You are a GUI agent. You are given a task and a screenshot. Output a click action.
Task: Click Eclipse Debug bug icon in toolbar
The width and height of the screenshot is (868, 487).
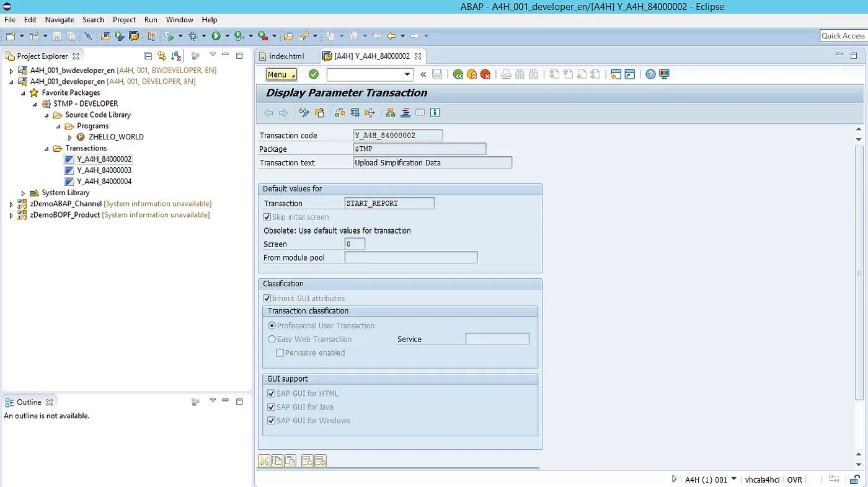193,37
